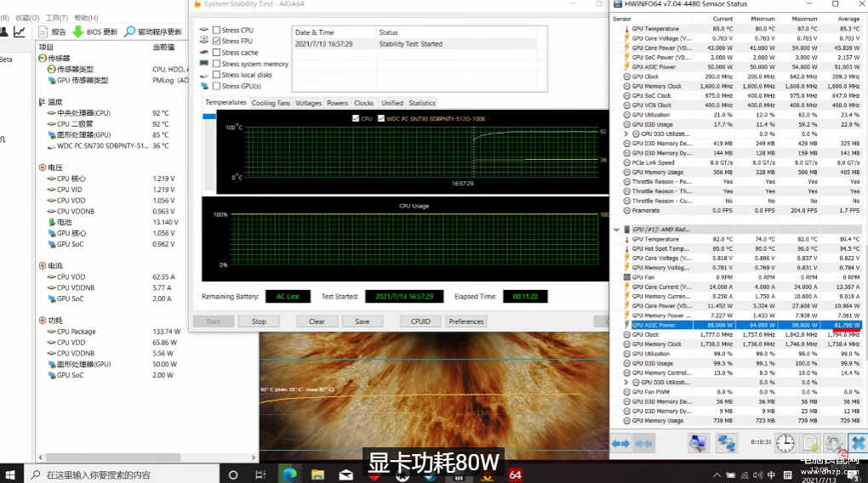Open File Explorer from the taskbar
The image size is (868, 483).
pos(317,474)
